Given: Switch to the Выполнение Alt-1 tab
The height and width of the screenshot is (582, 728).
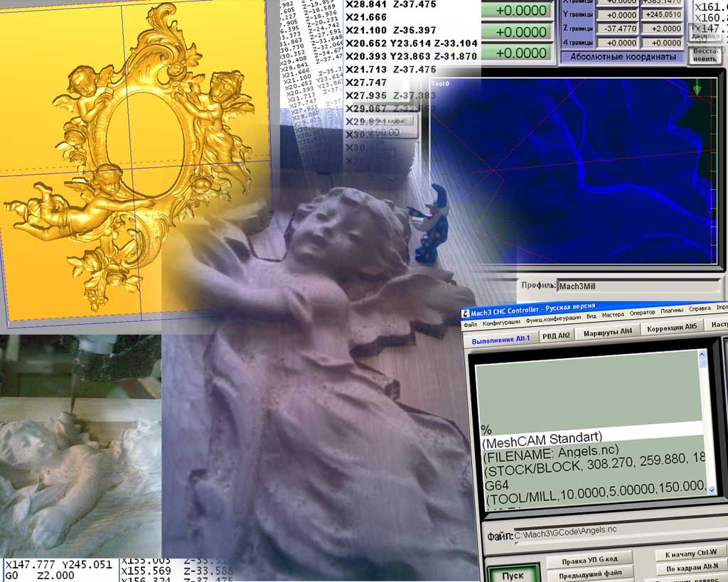Looking at the screenshot, I should [x=501, y=340].
